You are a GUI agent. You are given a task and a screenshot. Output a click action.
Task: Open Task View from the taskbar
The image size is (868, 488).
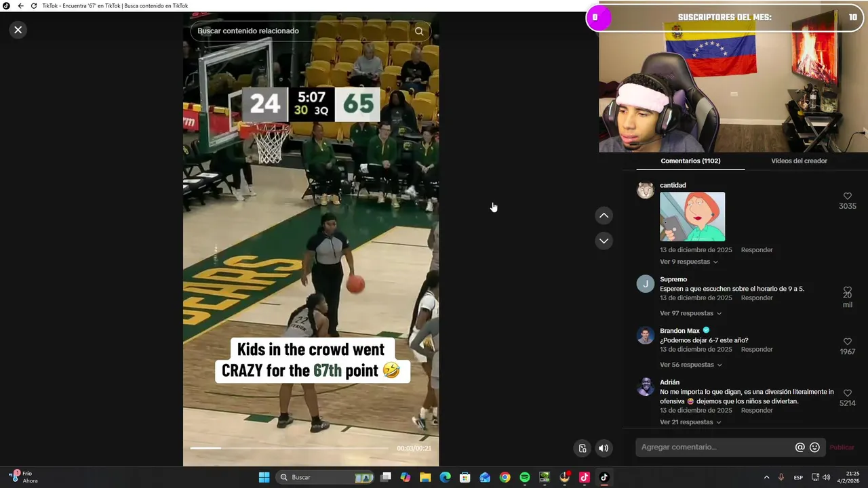(386, 477)
